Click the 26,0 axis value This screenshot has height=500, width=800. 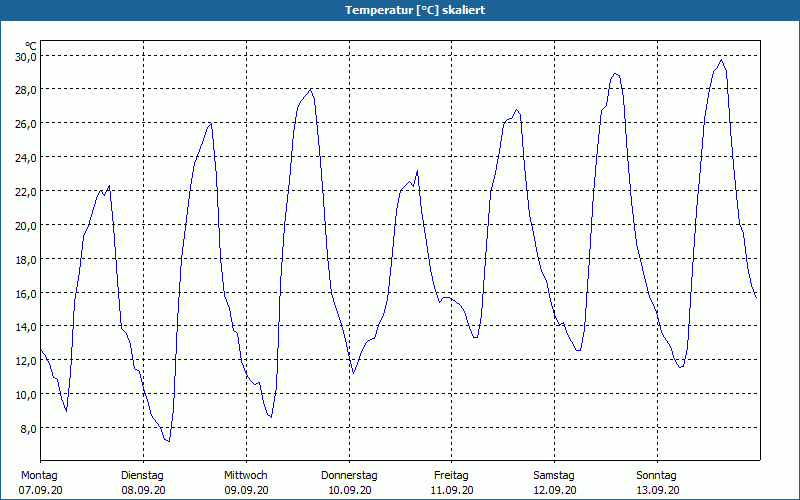click(26, 124)
